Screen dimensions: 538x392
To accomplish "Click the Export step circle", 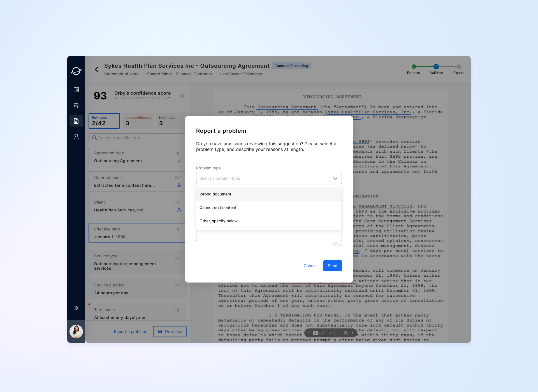I will [x=459, y=67].
